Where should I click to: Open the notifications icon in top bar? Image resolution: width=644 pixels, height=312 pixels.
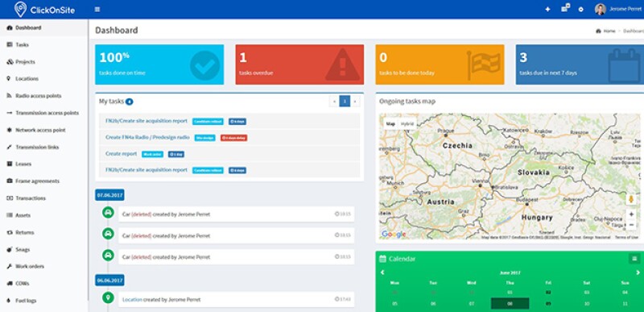565,8
